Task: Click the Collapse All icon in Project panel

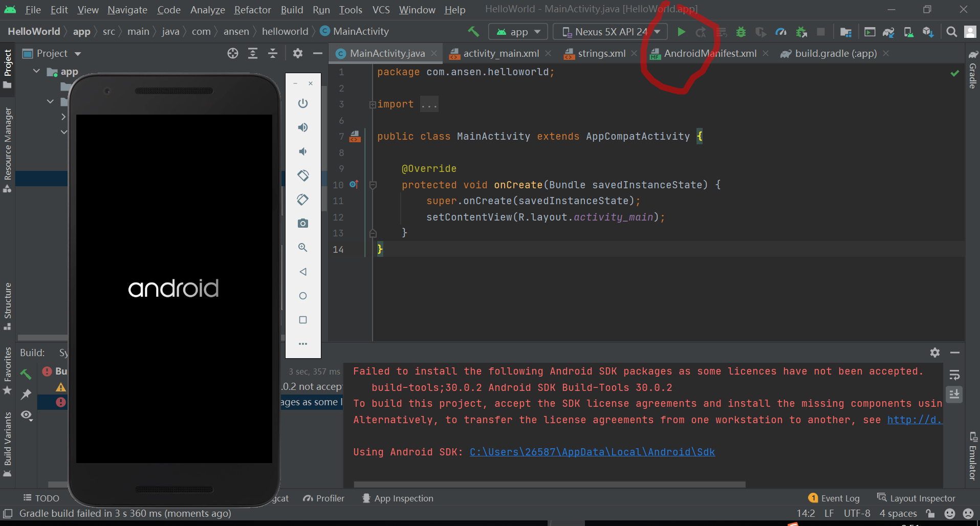Action: coord(273,53)
